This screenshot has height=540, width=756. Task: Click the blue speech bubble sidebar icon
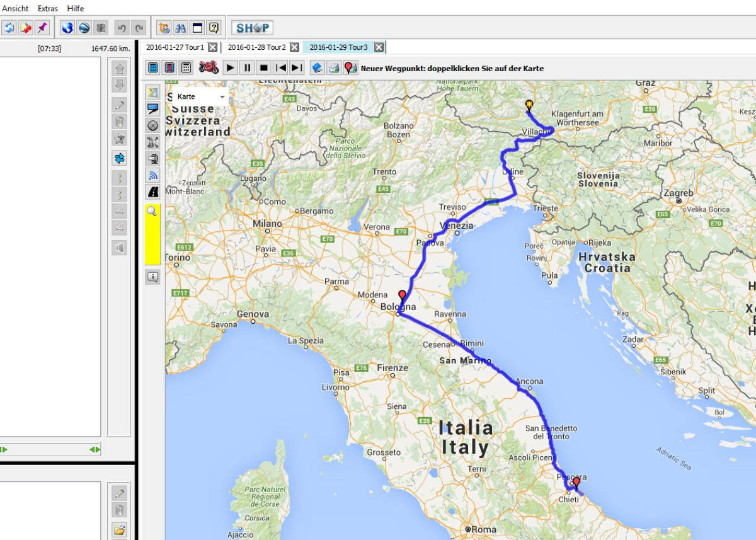pyautogui.click(x=152, y=108)
